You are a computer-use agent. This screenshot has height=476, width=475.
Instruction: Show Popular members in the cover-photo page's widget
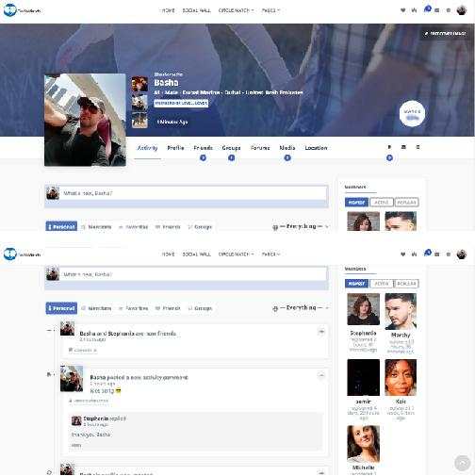[x=406, y=202]
